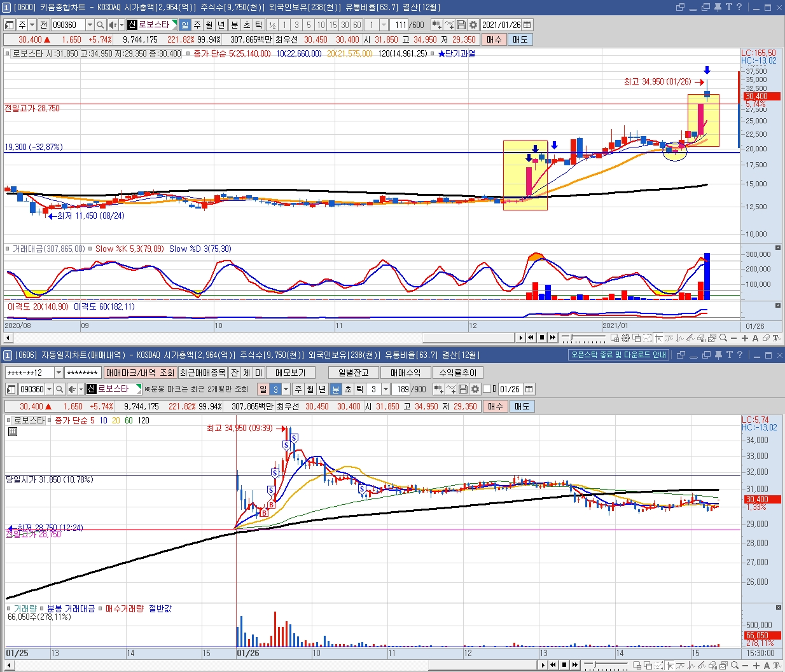Click the magnifier search icon in lower chart toolbar
Image resolution: width=785 pixels, height=672 pixels.
pos(59,389)
